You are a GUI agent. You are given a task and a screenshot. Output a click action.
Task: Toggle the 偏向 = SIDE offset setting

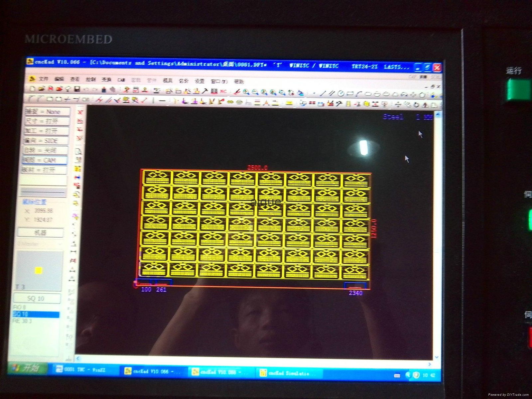point(46,141)
